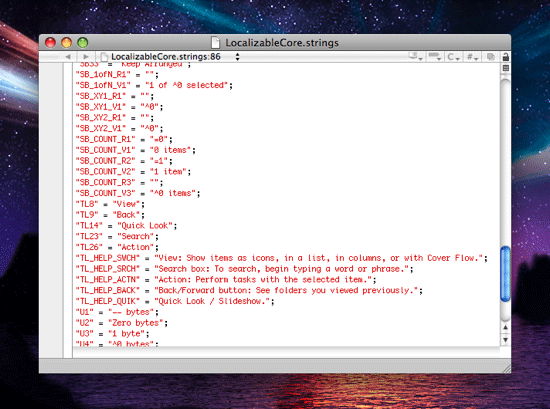Viewport: 550px width, 409px height.
Task: Click the "SB_1ofN_R1" line
Action: coord(117,74)
